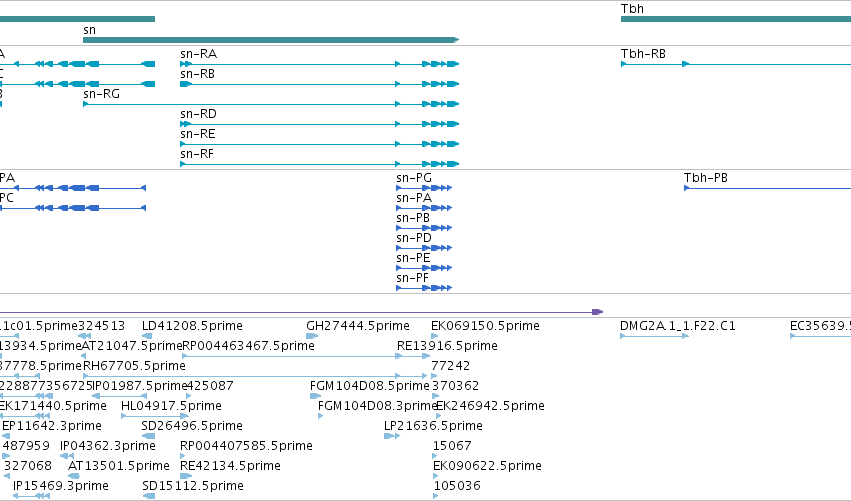Open EST FGM104D08.5prime
The height and width of the screenshot is (501, 851).
pyautogui.click(x=370, y=386)
